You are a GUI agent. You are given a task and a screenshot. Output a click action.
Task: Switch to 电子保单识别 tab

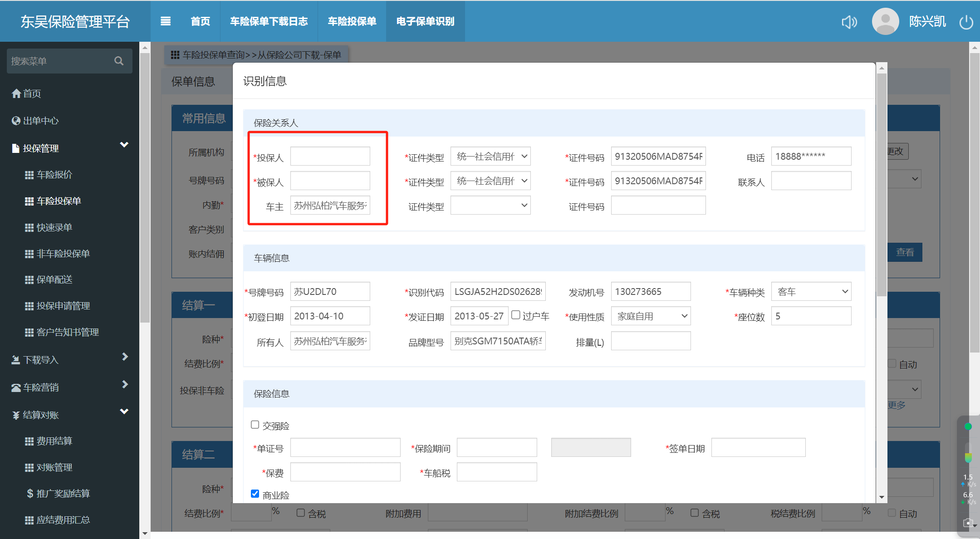[x=425, y=21]
